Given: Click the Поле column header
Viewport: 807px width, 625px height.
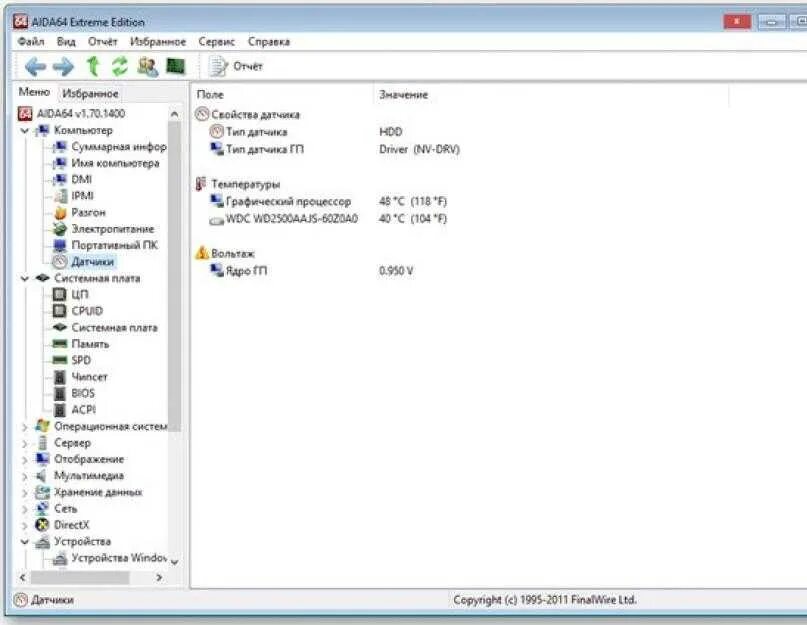Looking at the screenshot, I should pos(210,95).
